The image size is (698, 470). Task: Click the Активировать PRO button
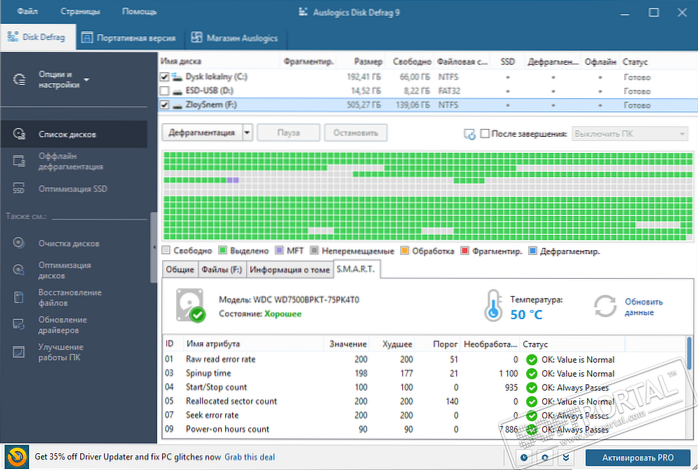tap(636, 457)
